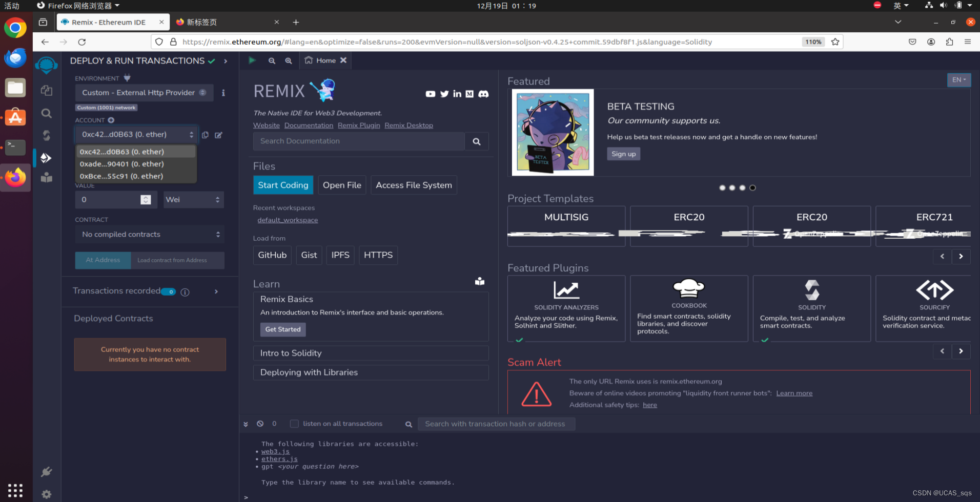Screen dimensions: 980x502
Task: Open the MULTISIG project template
Action: (566, 226)
